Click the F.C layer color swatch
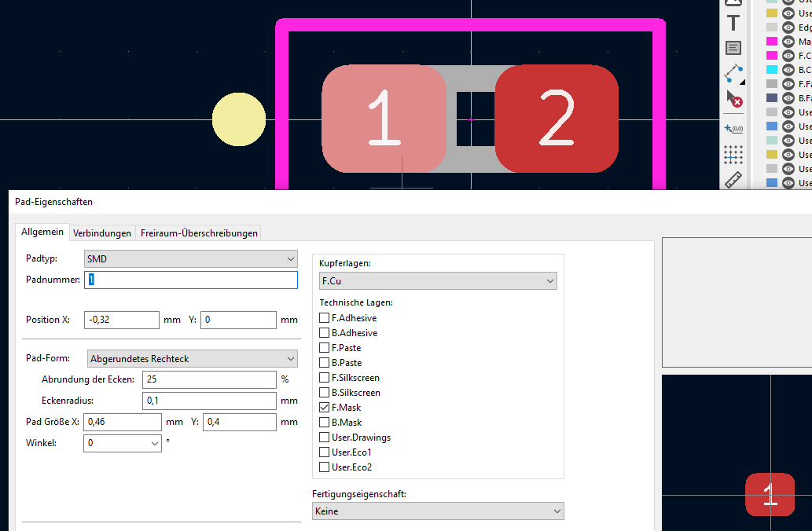 (772, 55)
